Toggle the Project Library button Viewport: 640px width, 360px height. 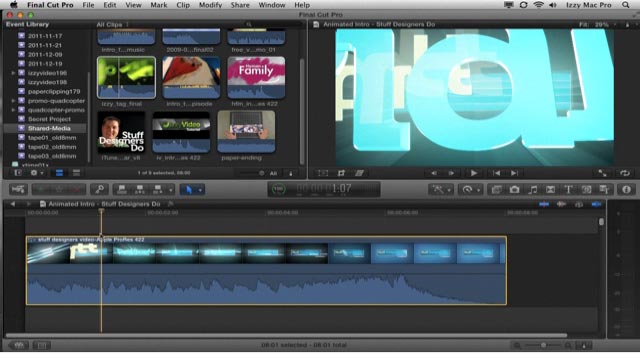click(18, 345)
